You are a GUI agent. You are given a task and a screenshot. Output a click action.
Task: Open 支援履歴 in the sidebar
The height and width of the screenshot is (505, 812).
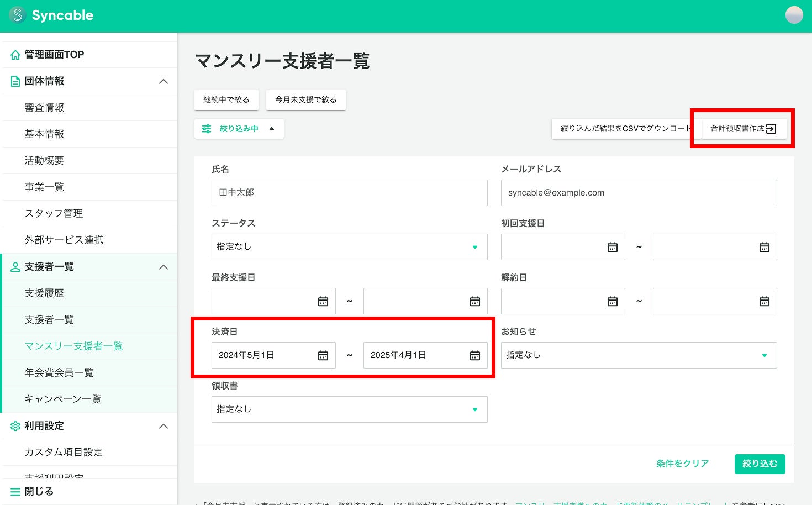(x=44, y=293)
